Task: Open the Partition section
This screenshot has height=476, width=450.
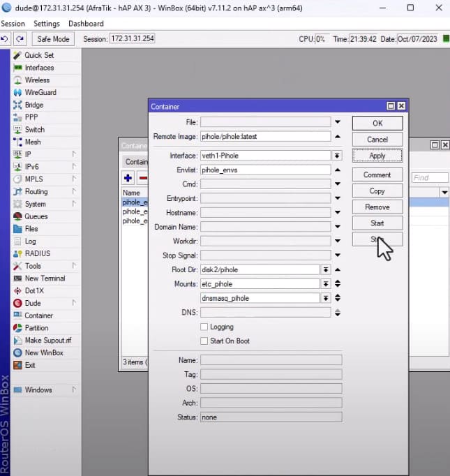Action: pyautogui.click(x=36, y=328)
